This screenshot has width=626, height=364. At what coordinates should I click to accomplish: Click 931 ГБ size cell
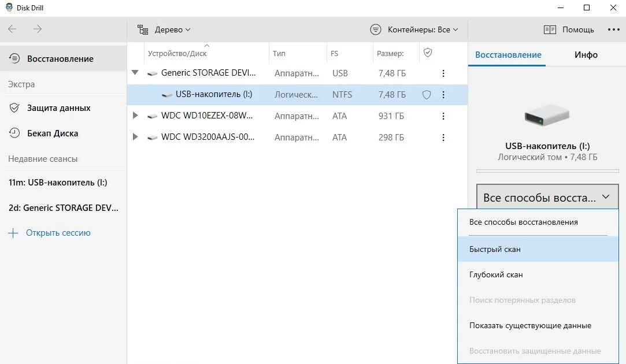[x=391, y=116]
